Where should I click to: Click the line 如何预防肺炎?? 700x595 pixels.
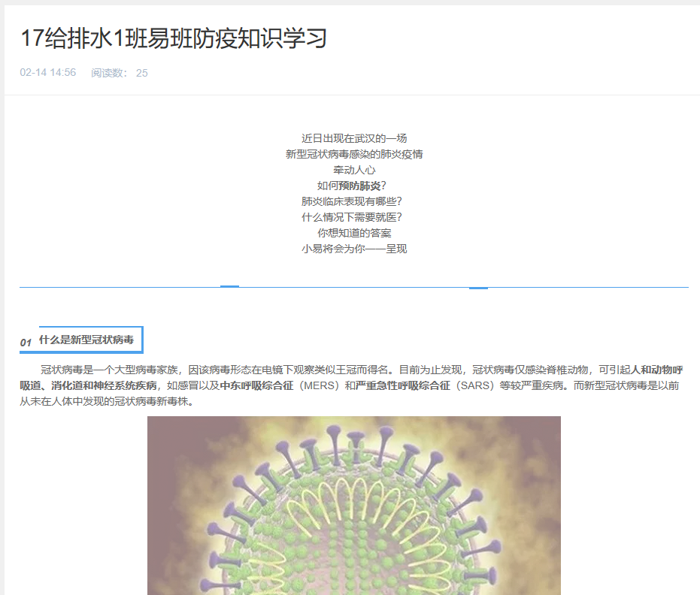coord(352,186)
